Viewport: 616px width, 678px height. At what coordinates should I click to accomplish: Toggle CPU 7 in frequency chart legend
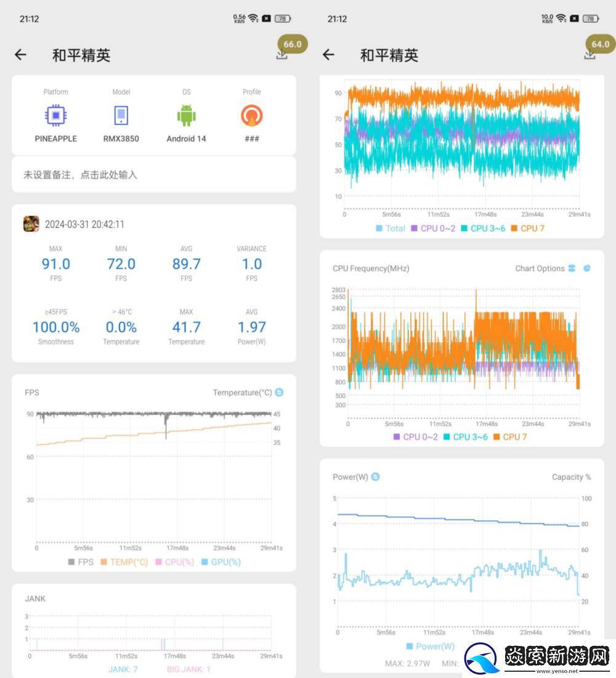pyautogui.click(x=510, y=437)
